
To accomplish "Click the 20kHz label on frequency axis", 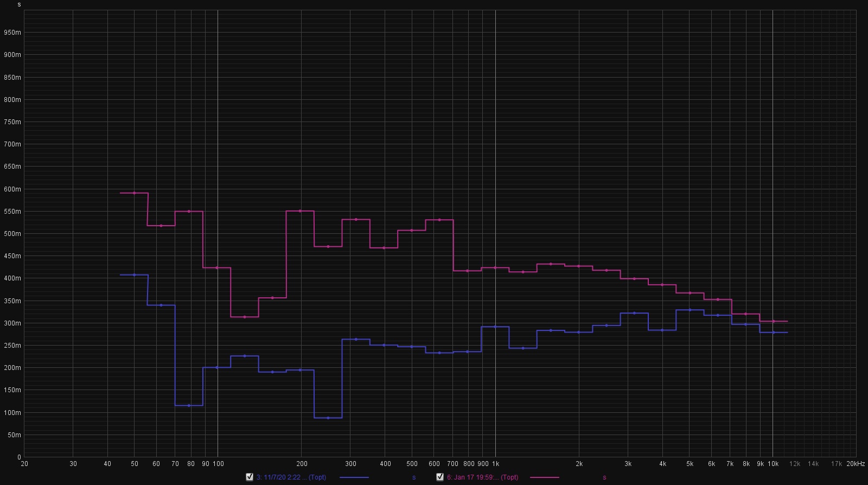I will point(856,464).
